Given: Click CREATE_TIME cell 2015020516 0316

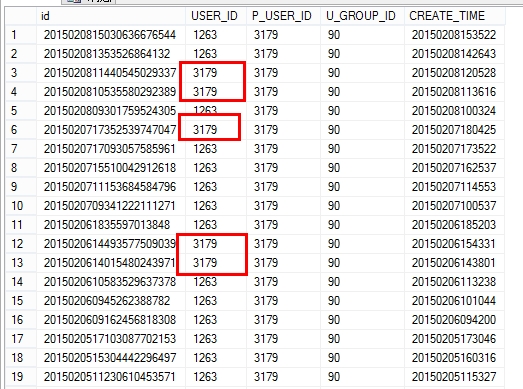Looking at the screenshot, I should pos(454,358).
